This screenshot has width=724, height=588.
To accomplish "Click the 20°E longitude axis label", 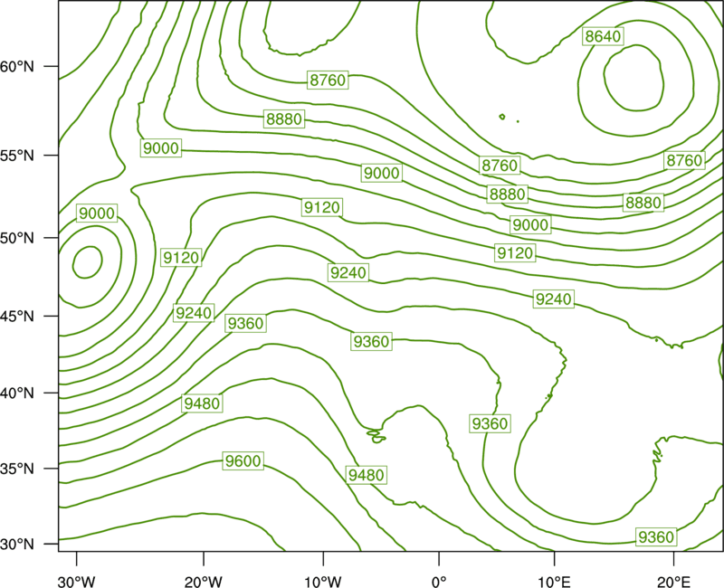I will tap(672, 581).
